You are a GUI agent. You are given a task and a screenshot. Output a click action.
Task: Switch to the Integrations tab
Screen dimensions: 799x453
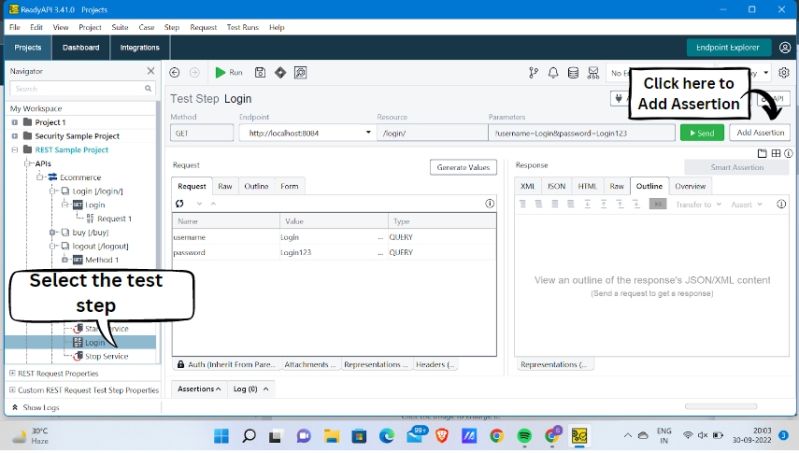click(140, 47)
